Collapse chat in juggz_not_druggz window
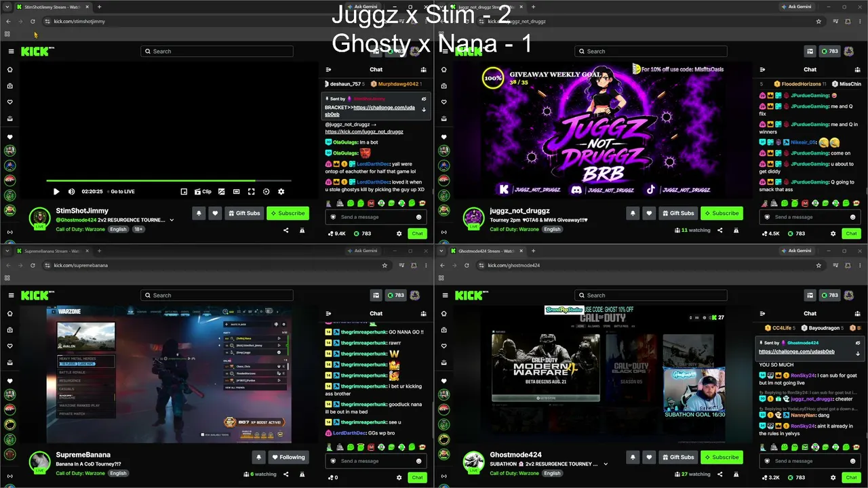 (x=762, y=69)
